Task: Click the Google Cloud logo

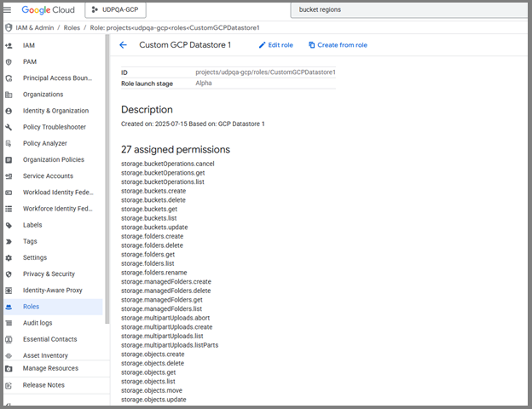Action: pyautogui.click(x=49, y=10)
